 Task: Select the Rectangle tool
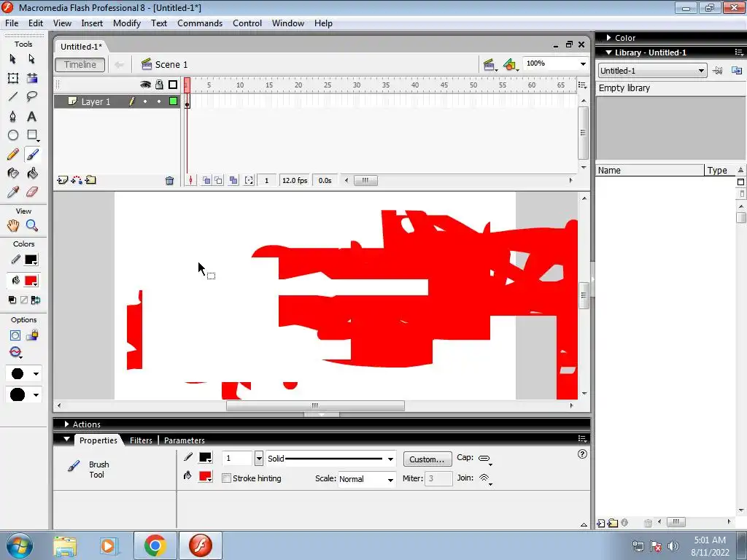[x=32, y=135]
